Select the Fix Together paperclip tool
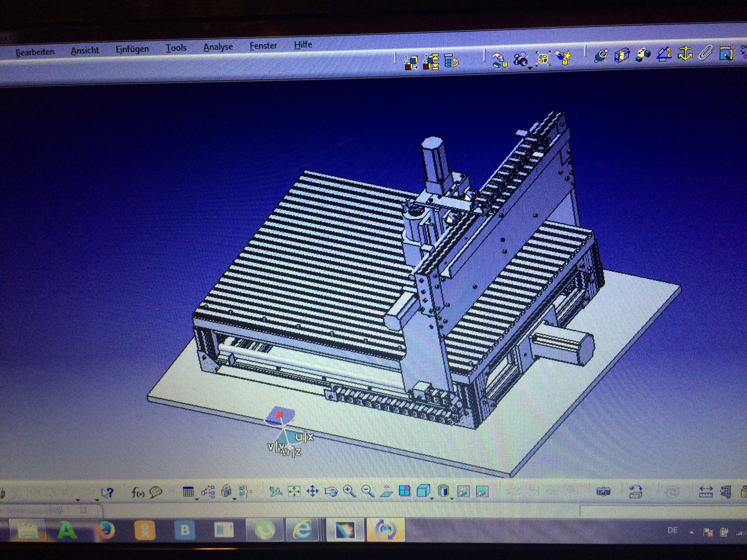Viewport: 747px width, 560px height. [x=706, y=53]
